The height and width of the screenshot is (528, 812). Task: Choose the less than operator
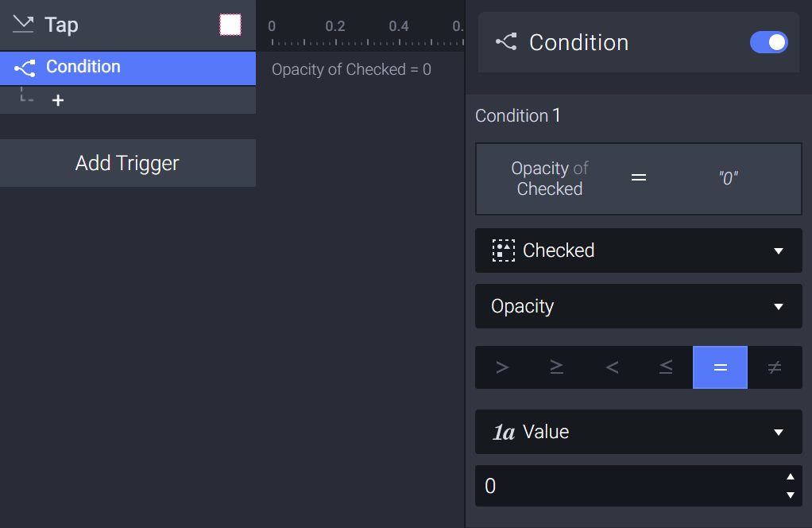click(x=612, y=367)
